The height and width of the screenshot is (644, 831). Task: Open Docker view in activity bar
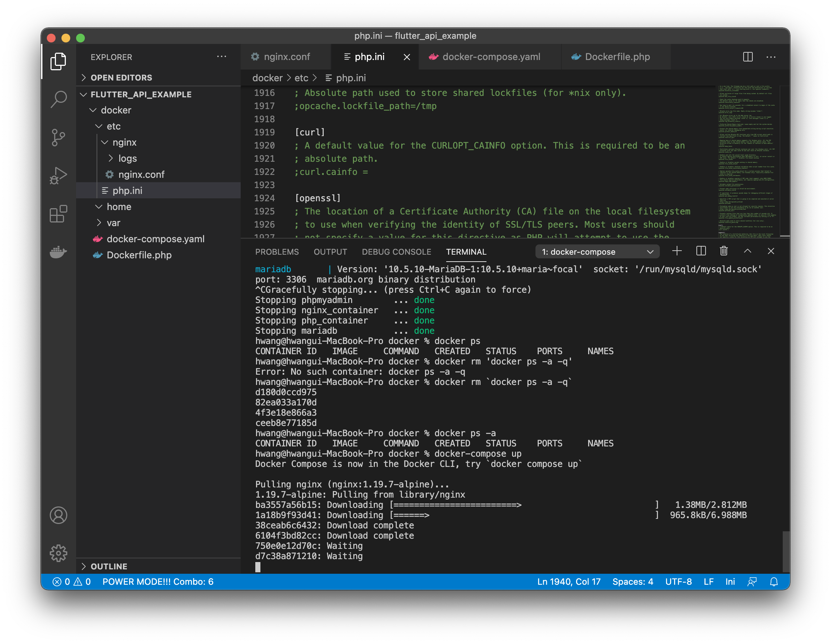58,252
